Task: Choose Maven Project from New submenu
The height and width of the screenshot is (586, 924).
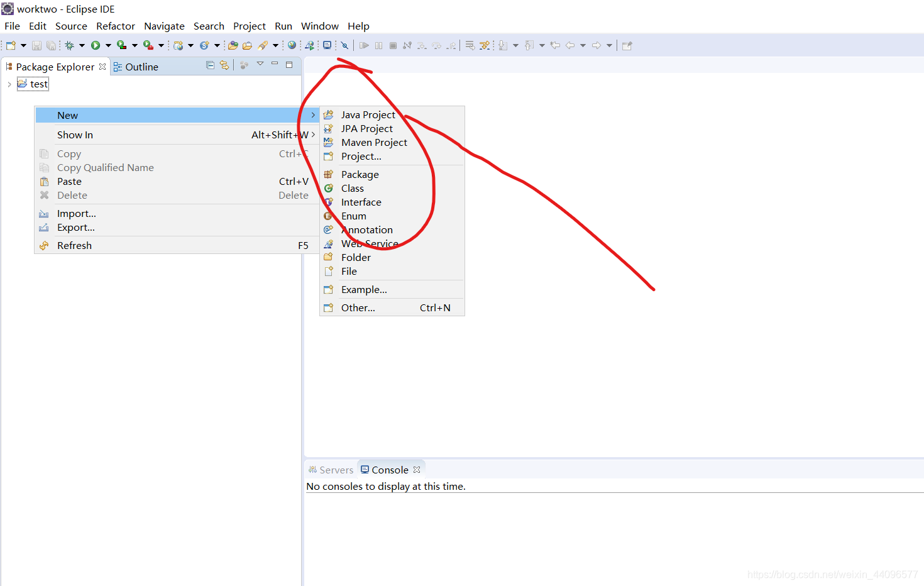Action: (x=392, y=142)
